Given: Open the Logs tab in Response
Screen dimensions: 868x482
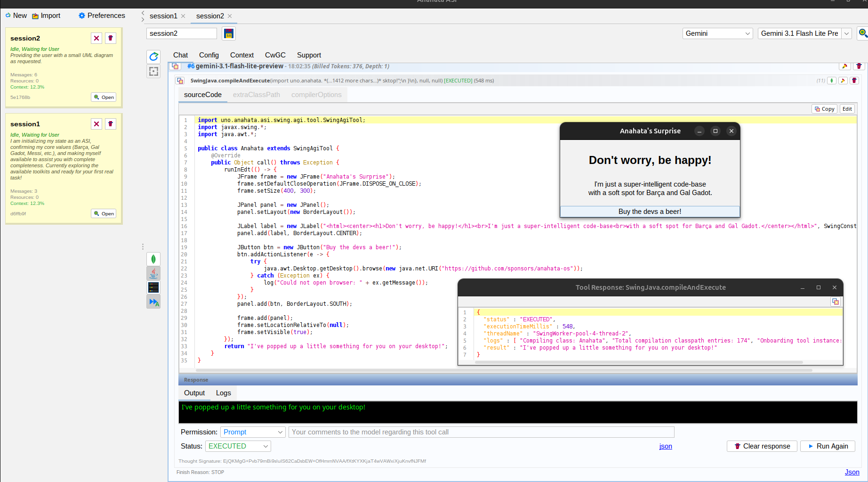Looking at the screenshot, I should pyautogui.click(x=223, y=393).
